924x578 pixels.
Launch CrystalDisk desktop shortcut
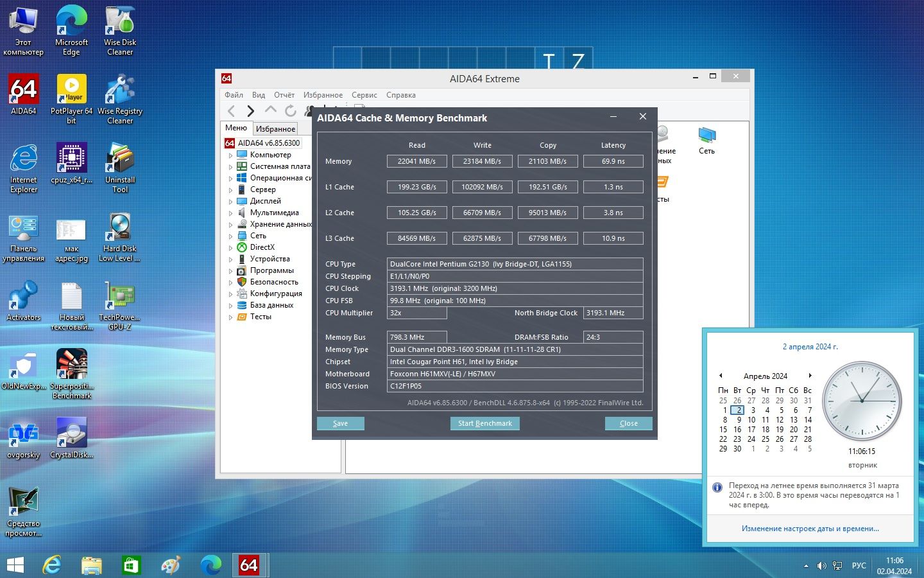point(71,438)
